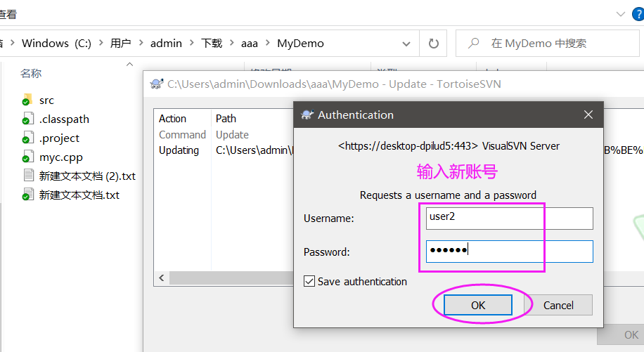The height and width of the screenshot is (352, 644).
Task: Close the Authentication dialog
Action: tap(588, 115)
